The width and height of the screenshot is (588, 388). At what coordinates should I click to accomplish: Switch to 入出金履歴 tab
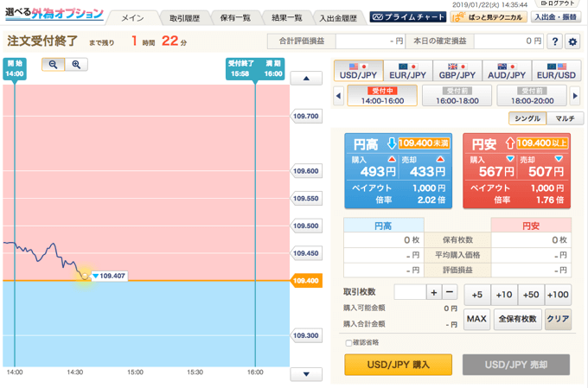338,18
